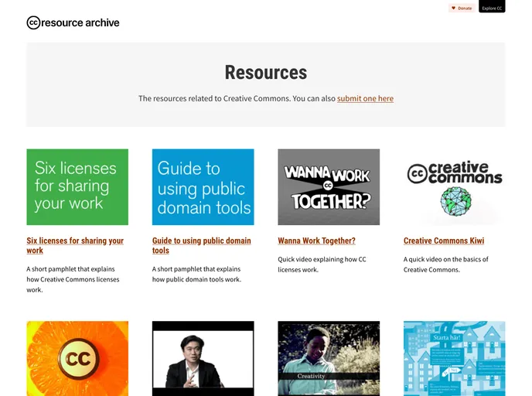Click the Donate heart button
The height and width of the screenshot is (396, 532).
pos(462,9)
